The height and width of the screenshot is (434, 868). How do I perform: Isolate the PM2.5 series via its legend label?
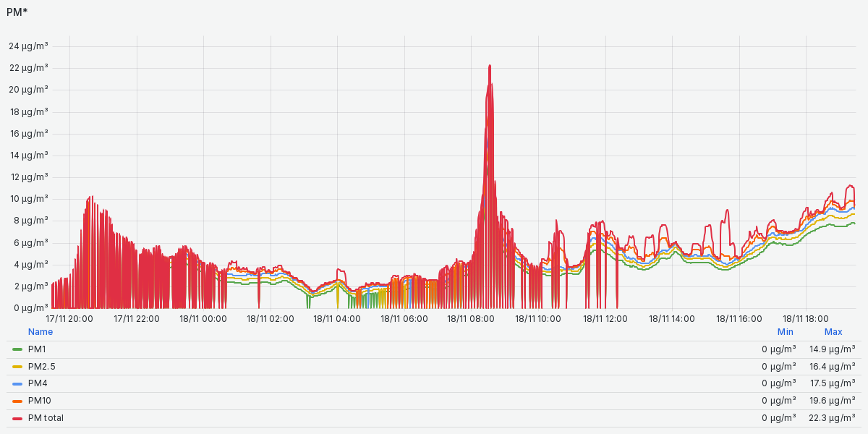[x=41, y=367]
